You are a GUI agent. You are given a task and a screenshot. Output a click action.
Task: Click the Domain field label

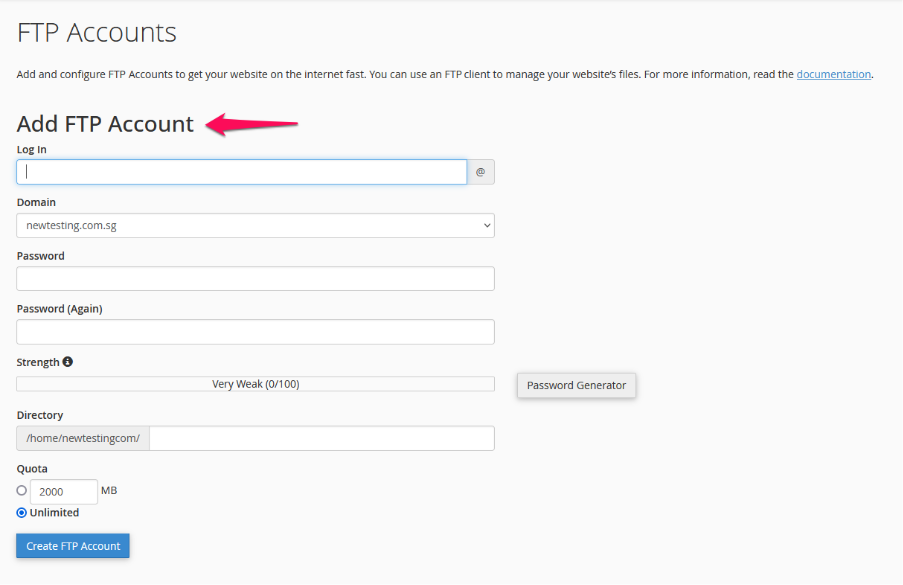(36, 202)
